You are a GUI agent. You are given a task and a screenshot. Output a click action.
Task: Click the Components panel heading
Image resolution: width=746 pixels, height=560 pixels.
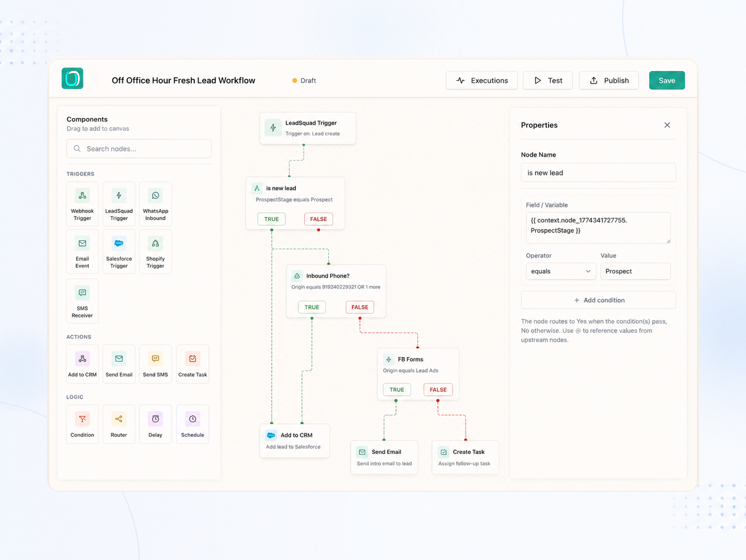click(x=87, y=119)
